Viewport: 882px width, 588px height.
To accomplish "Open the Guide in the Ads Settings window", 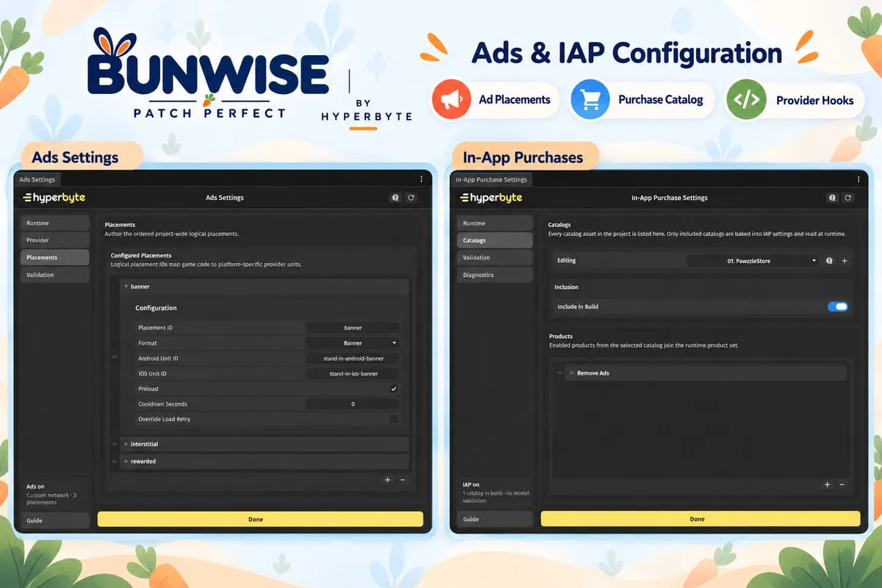I will pos(54,520).
